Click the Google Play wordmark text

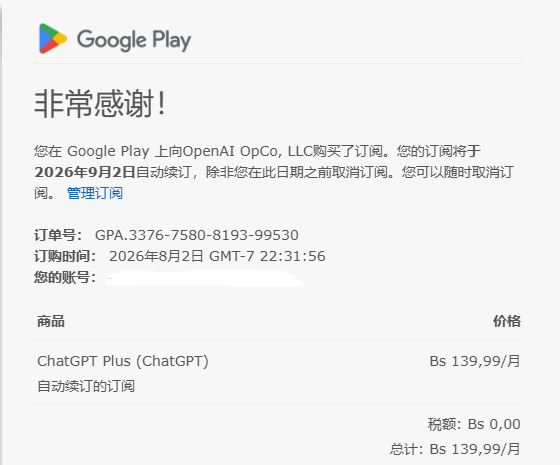tap(134, 40)
